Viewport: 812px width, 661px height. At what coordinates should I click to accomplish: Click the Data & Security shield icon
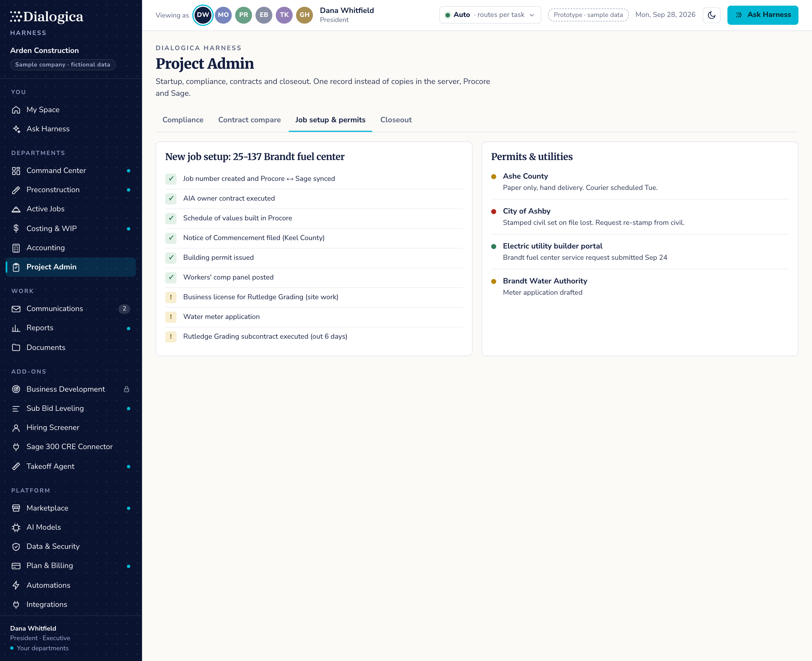(16, 547)
